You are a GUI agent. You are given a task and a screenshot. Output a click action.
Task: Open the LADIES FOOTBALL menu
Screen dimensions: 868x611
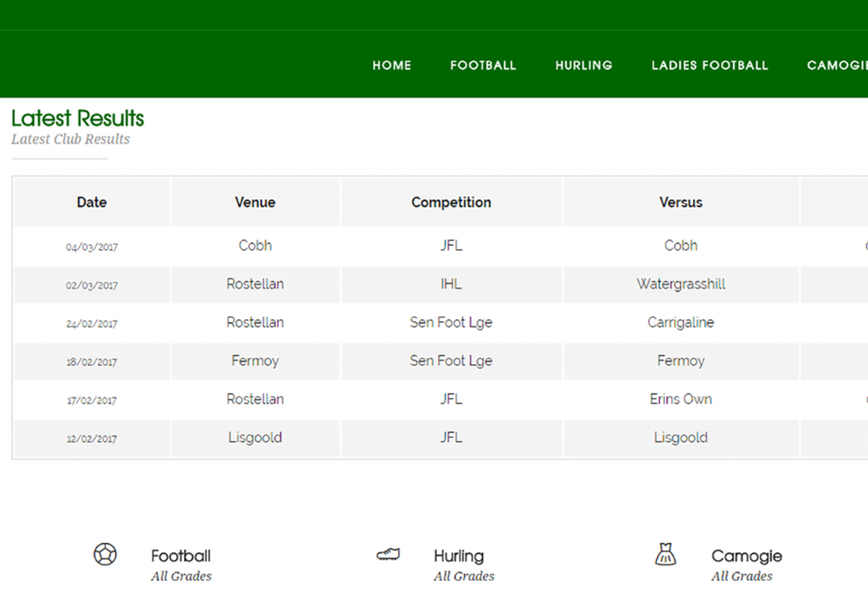[710, 65]
